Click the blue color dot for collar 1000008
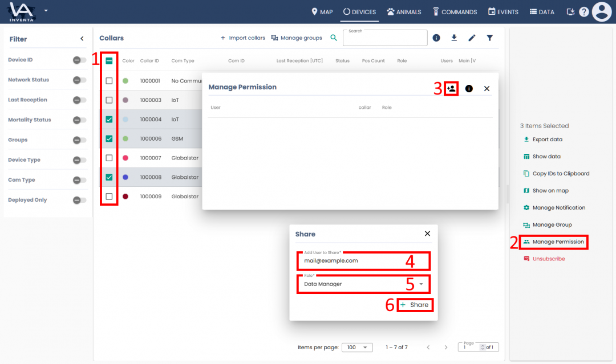Viewport: 616px width, 364px height. 125,177
